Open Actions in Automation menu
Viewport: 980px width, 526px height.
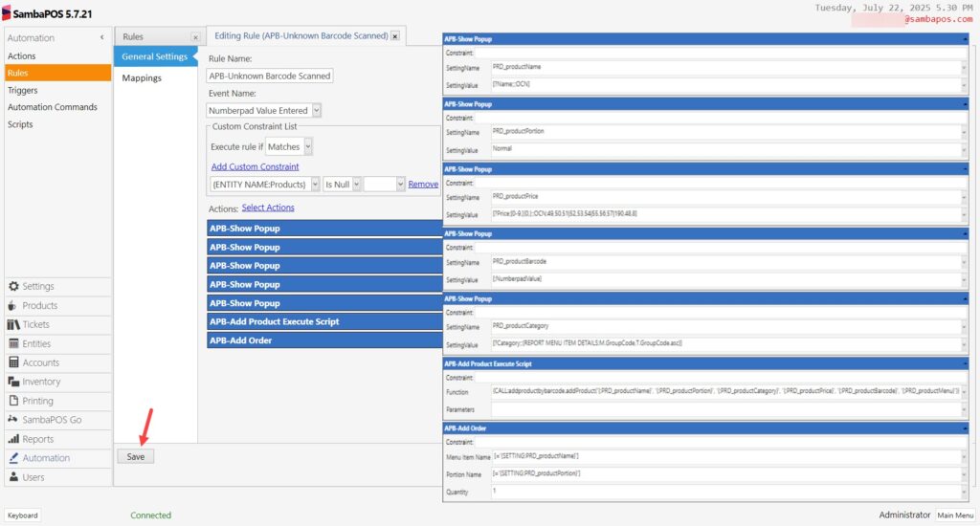(x=22, y=56)
